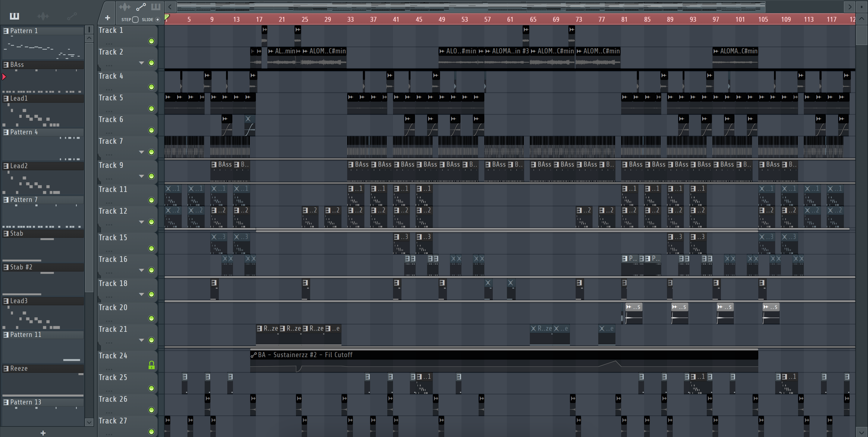
Task: Click the Pattern 13 icon in picker
Action: click(x=6, y=402)
